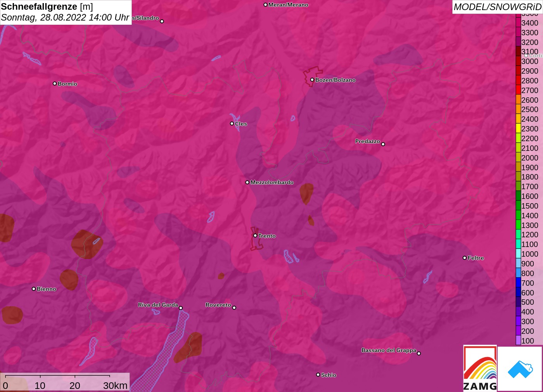Click the 500 legend value
Image resolution: width=543 pixels, height=392 pixels.
(x=527, y=302)
